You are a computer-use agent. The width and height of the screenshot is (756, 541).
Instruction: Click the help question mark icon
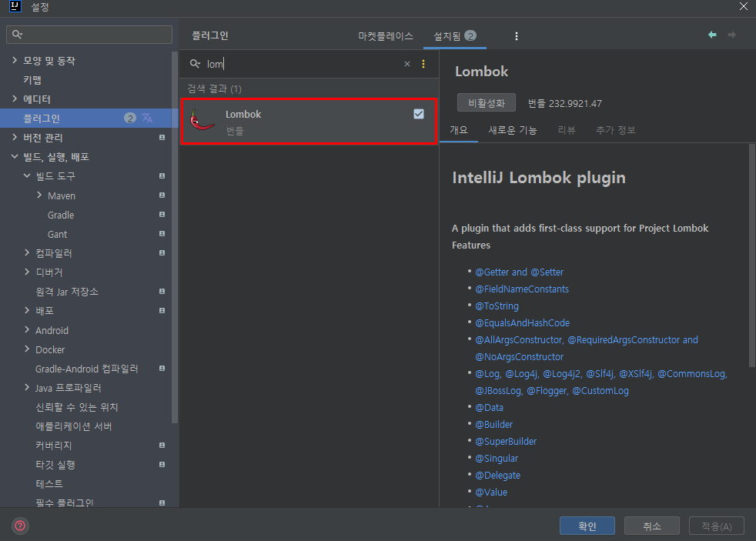pos(20,526)
